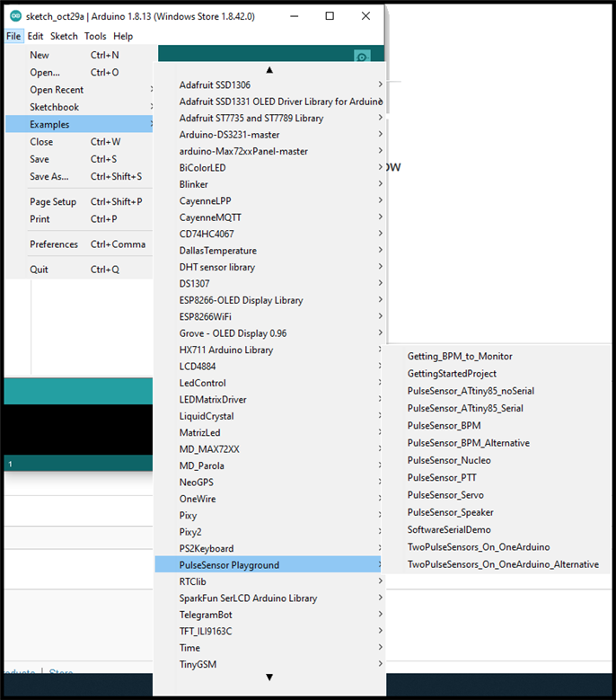Open the Edit menu
The width and height of the screenshot is (616, 700).
[x=35, y=36]
